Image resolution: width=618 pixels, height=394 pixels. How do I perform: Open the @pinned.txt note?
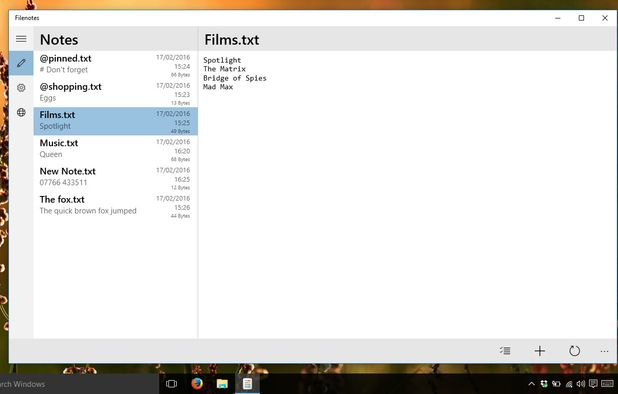(x=115, y=65)
